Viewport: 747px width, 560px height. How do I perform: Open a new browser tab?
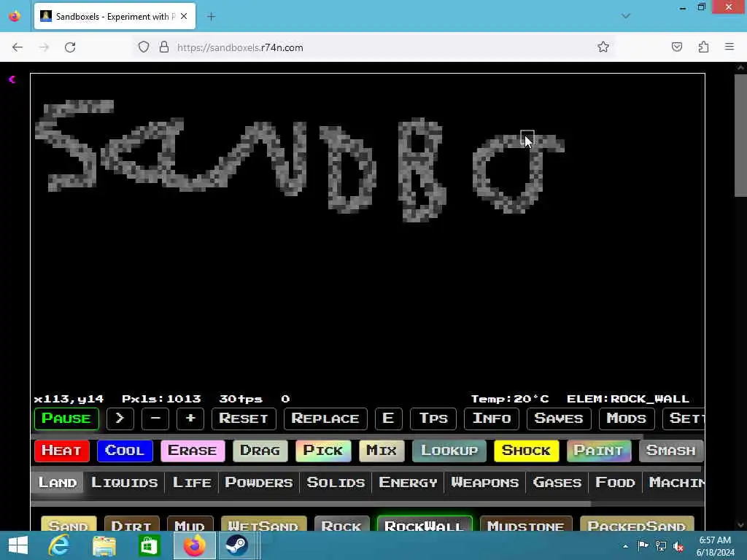point(211,17)
